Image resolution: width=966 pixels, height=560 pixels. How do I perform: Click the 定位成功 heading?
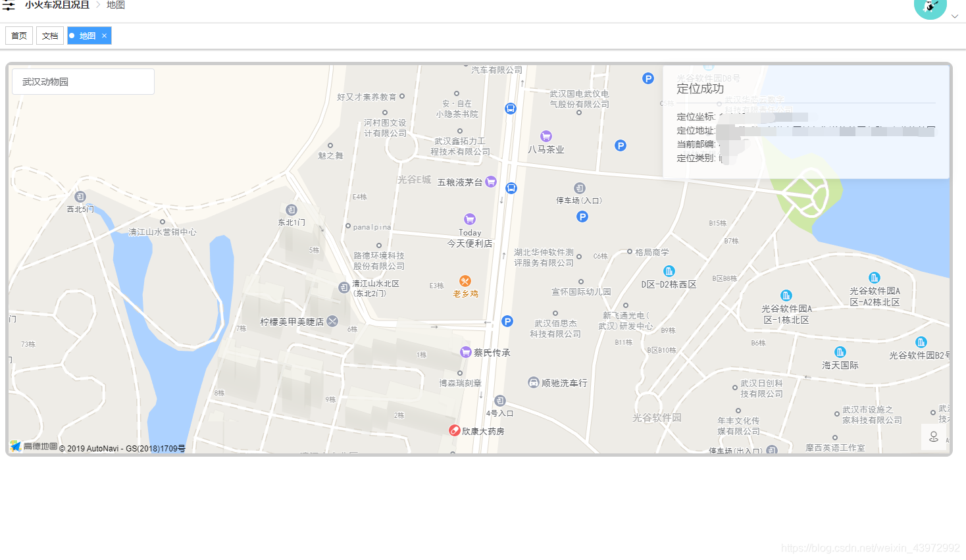pos(700,89)
